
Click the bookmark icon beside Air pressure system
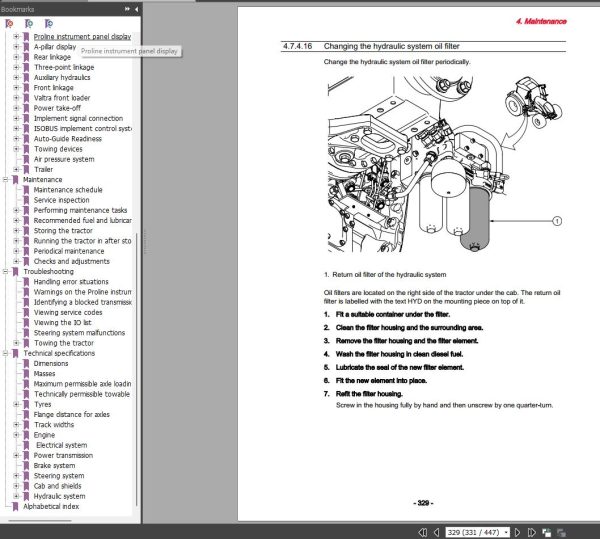26,159
